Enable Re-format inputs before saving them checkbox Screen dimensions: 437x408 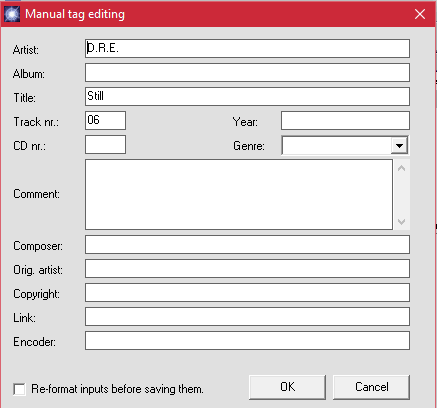(x=19, y=389)
